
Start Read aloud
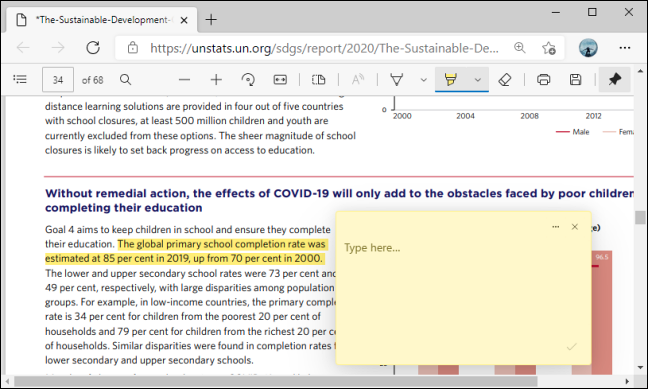[357, 79]
